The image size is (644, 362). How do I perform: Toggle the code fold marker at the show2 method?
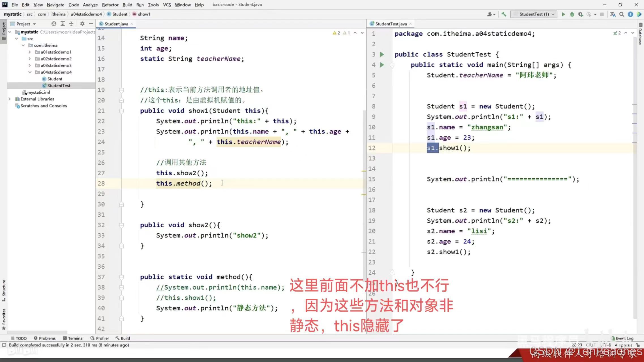tap(121, 225)
